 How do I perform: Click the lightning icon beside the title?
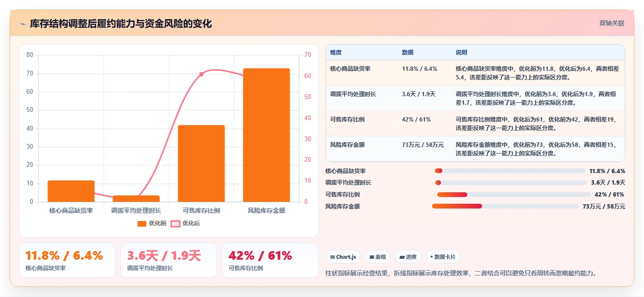23,24
